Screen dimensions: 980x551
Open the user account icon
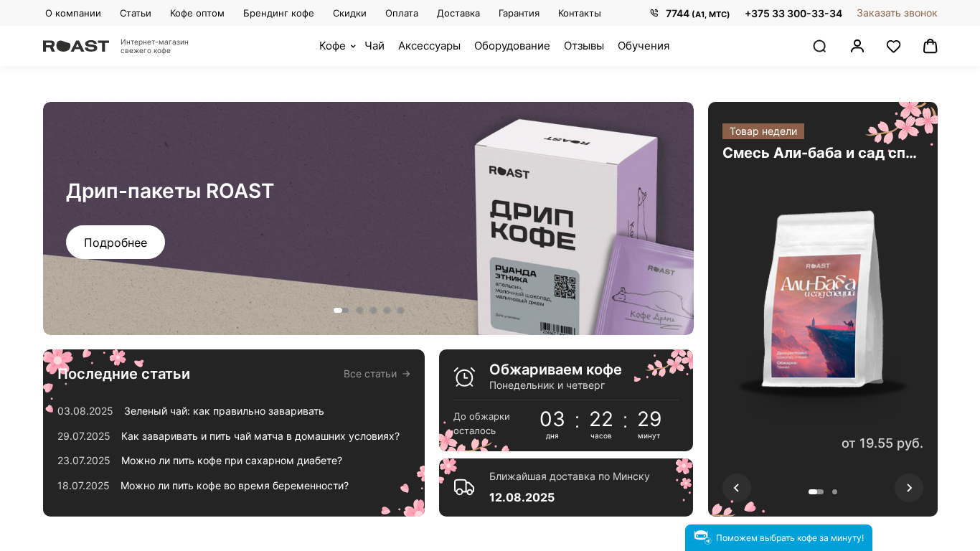click(857, 46)
